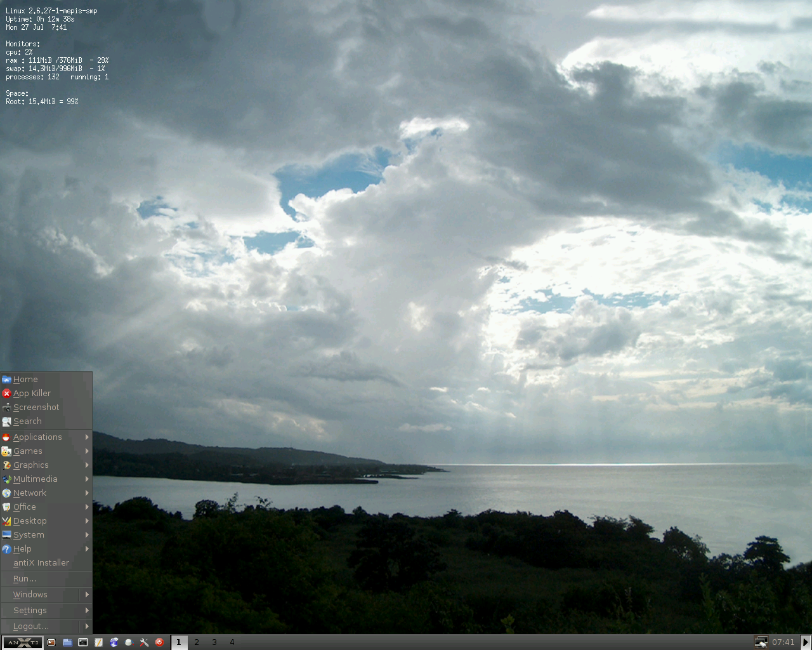Open the Settings submenu

pyautogui.click(x=46, y=611)
